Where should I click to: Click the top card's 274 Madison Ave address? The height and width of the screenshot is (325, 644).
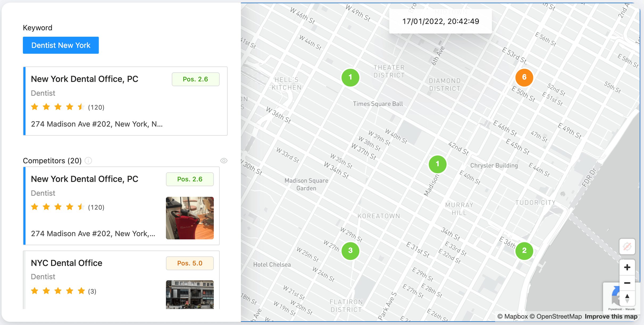point(97,124)
